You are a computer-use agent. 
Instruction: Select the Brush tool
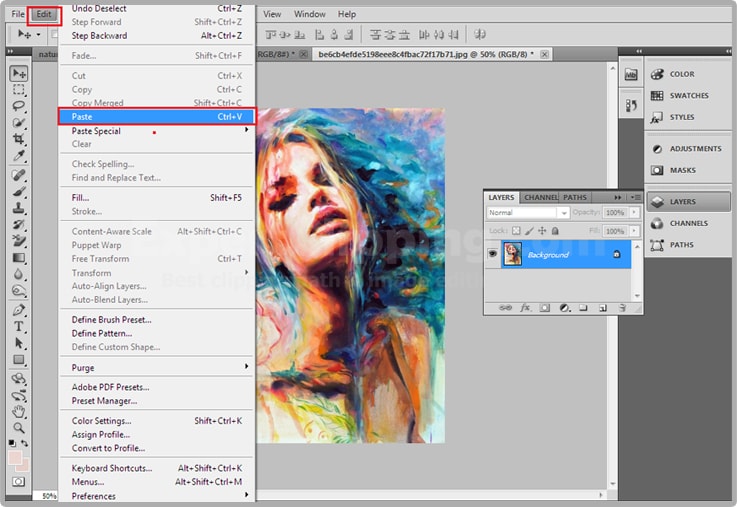pos(19,192)
